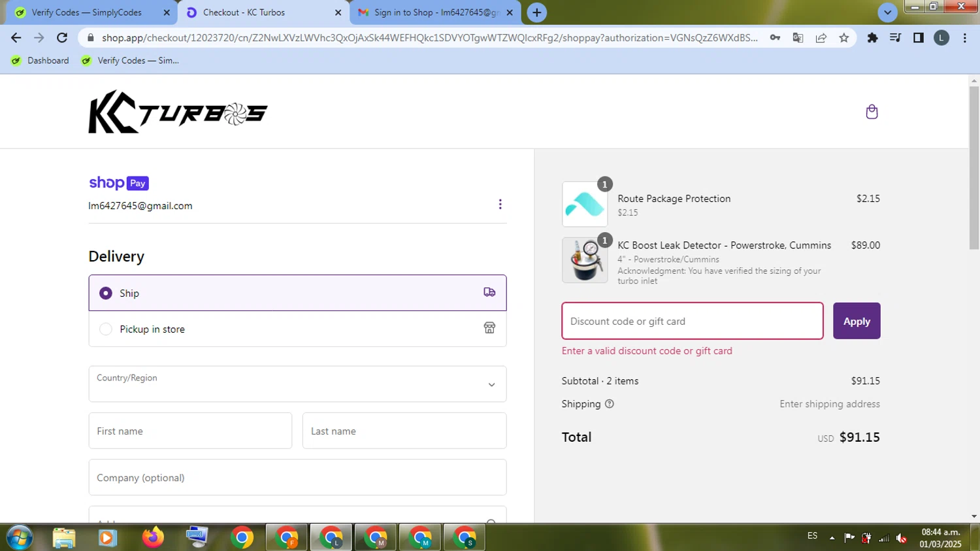The image size is (980, 551).
Task: Open Chrome profile L avatar
Action: coord(941,38)
